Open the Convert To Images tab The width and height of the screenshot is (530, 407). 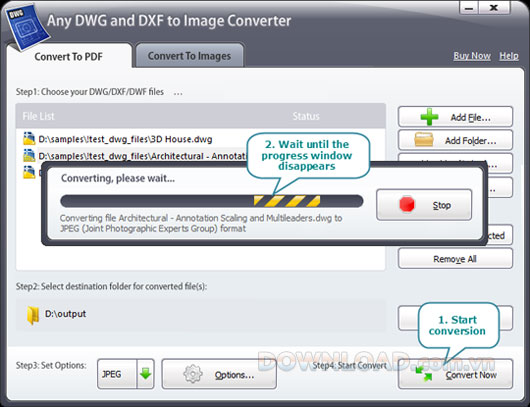point(189,56)
